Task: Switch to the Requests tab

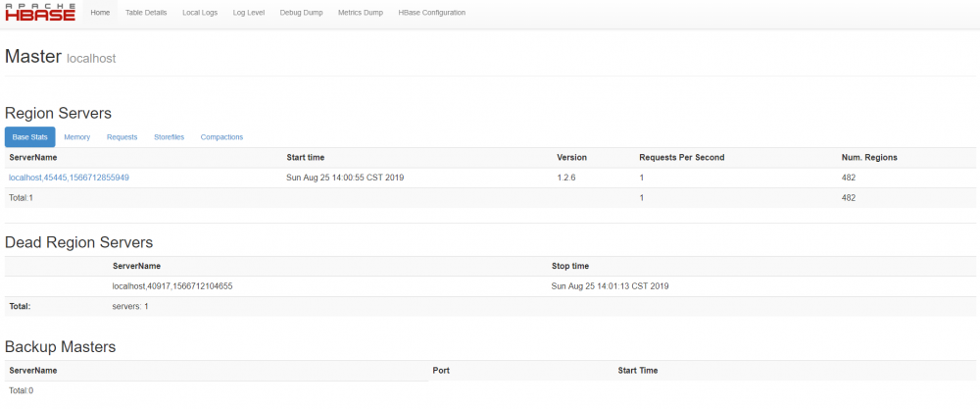Action: (122, 137)
